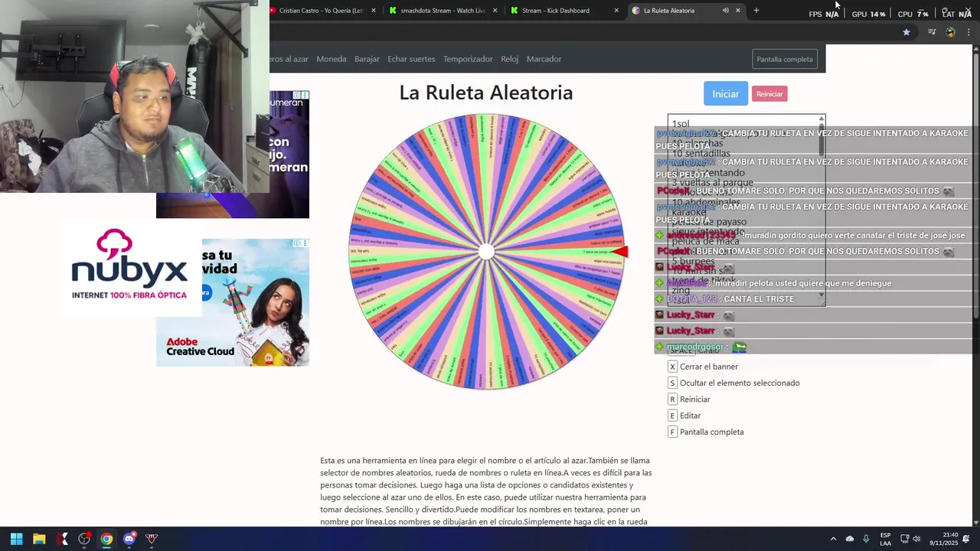980x551 pixels.
Task: Open the Barajar menu item
Action: 367,59
